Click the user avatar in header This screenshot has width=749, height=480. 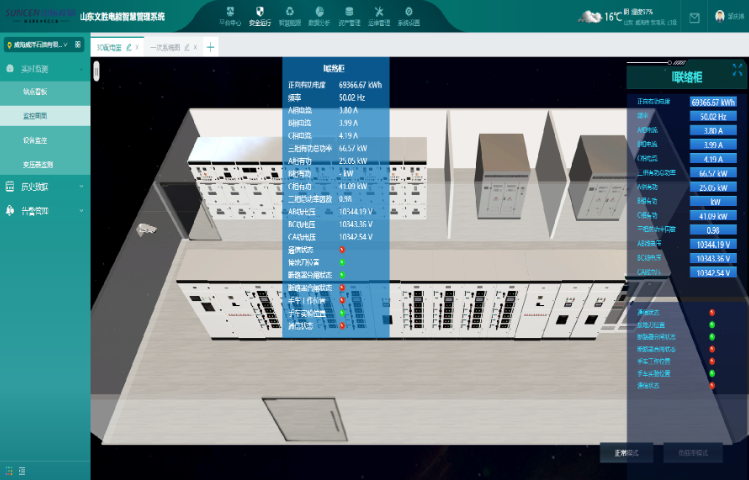[721, 16]
